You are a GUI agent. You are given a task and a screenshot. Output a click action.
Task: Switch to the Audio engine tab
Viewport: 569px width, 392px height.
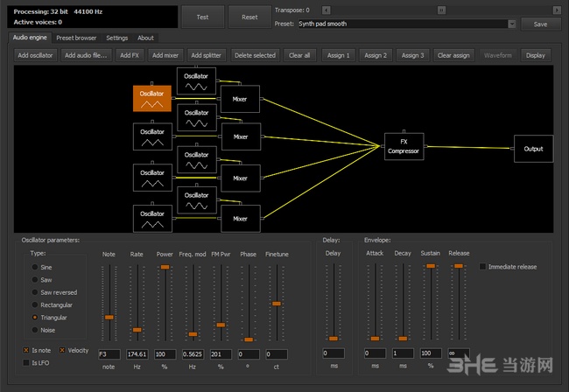(x=30, y=38)
